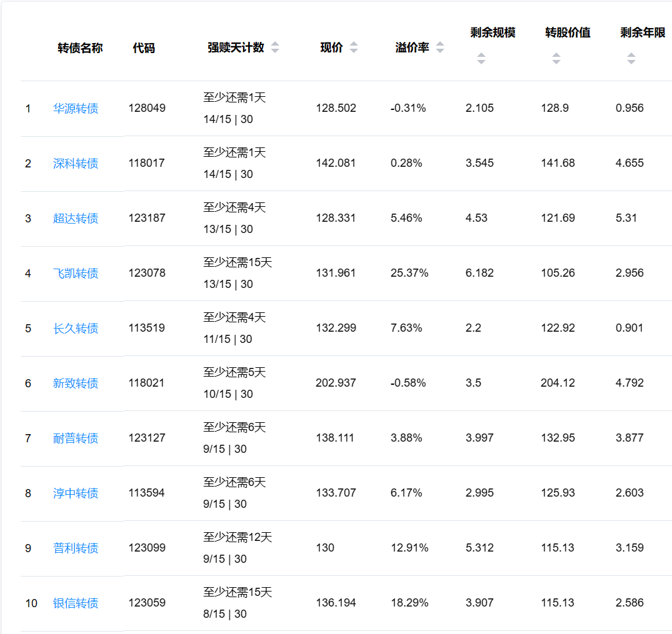Open 普利转债 details

coord(76,548)
